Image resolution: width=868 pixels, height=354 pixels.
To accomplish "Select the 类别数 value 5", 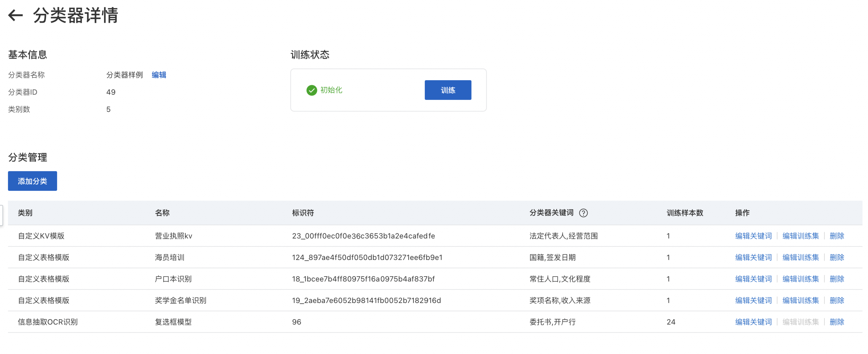I will [108, 109].
